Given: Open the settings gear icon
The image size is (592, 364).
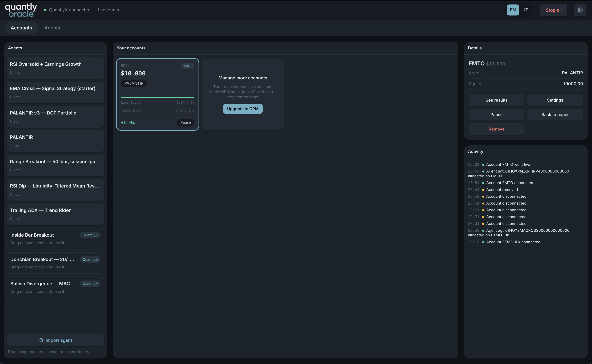Looking at the screenshot, I should [x=580, y=10].
